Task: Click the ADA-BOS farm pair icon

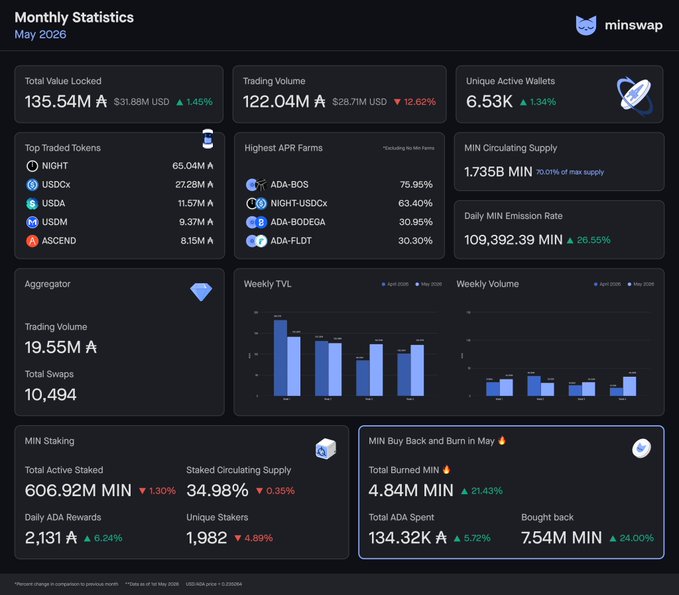Action: click(x=256, y=184)
